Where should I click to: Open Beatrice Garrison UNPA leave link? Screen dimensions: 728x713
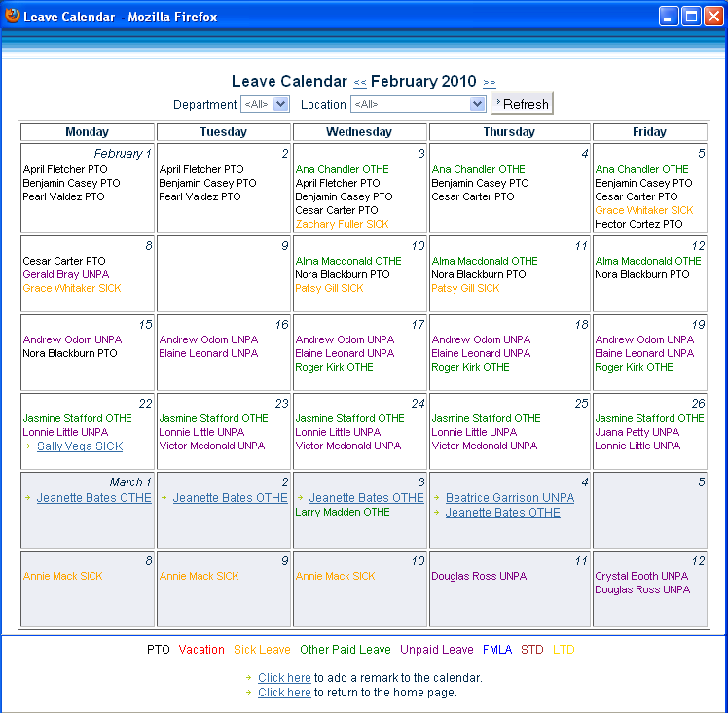510,498
